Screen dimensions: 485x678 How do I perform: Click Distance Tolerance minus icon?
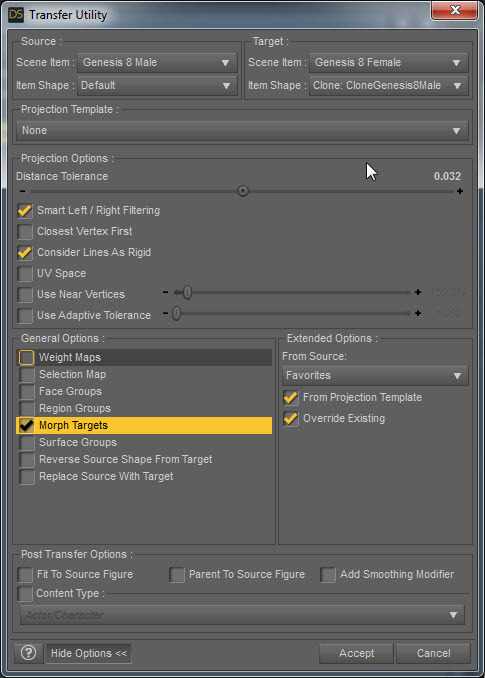(x=22, y=191)
